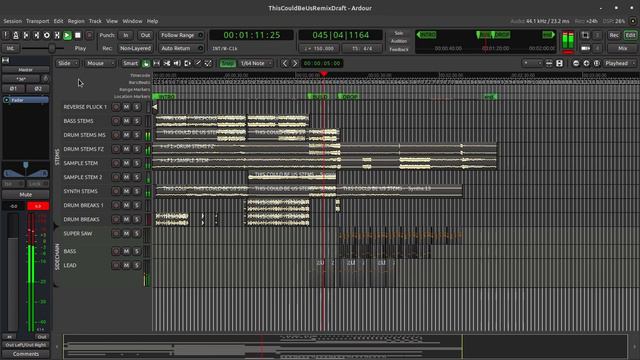Click the zoom to session icon
Image resolution: width=640 pixels, height=360 pixels.
point(596,63)
